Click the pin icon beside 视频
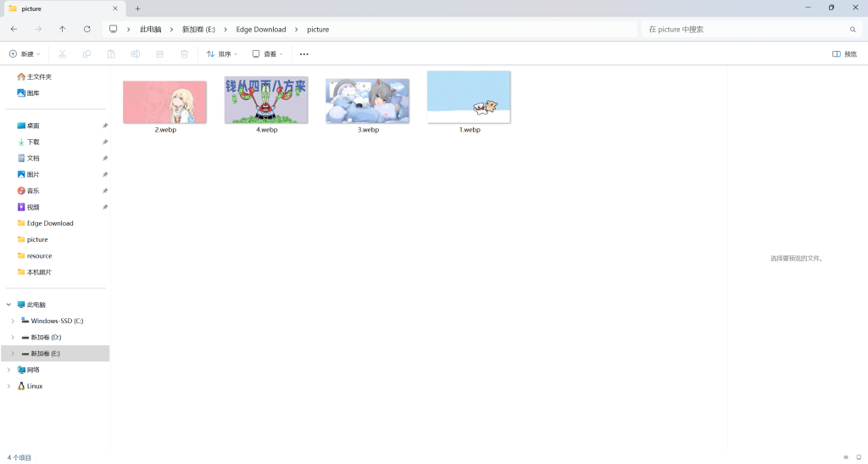 coord(104,207)
